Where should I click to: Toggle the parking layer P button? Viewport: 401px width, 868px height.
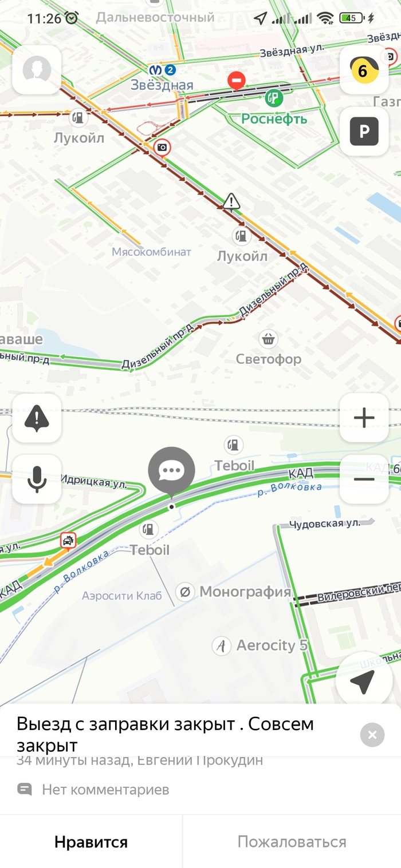pos(364,132)
